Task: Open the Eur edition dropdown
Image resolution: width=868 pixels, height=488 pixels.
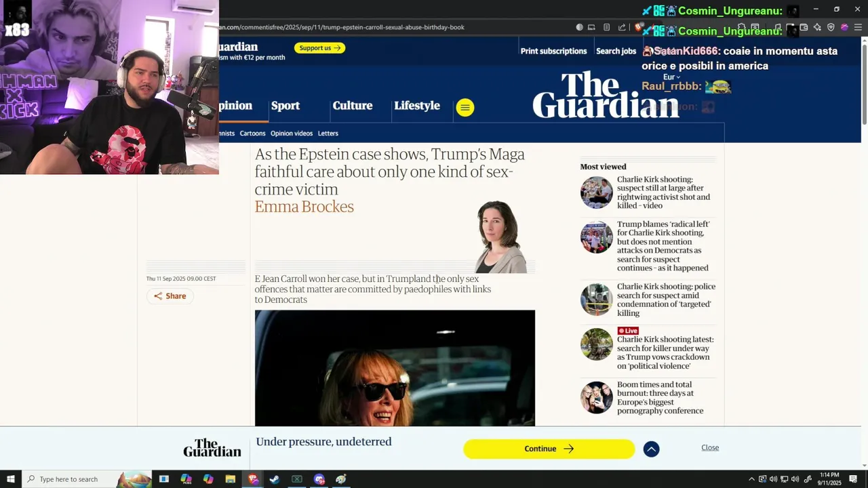Action: click(x=671, y=77)
